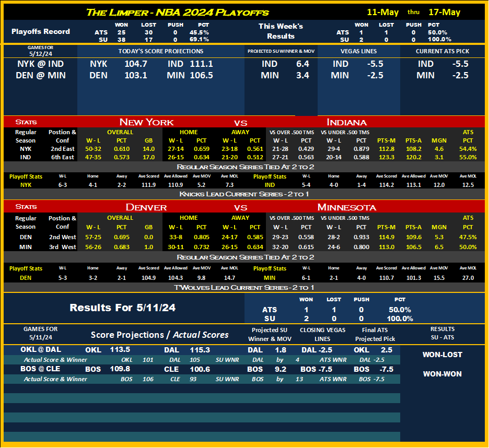Click the playoffs ATS percentage "45.5%"
The width and height of the screenshot is (489, 448).
click(x=199, y=32)
